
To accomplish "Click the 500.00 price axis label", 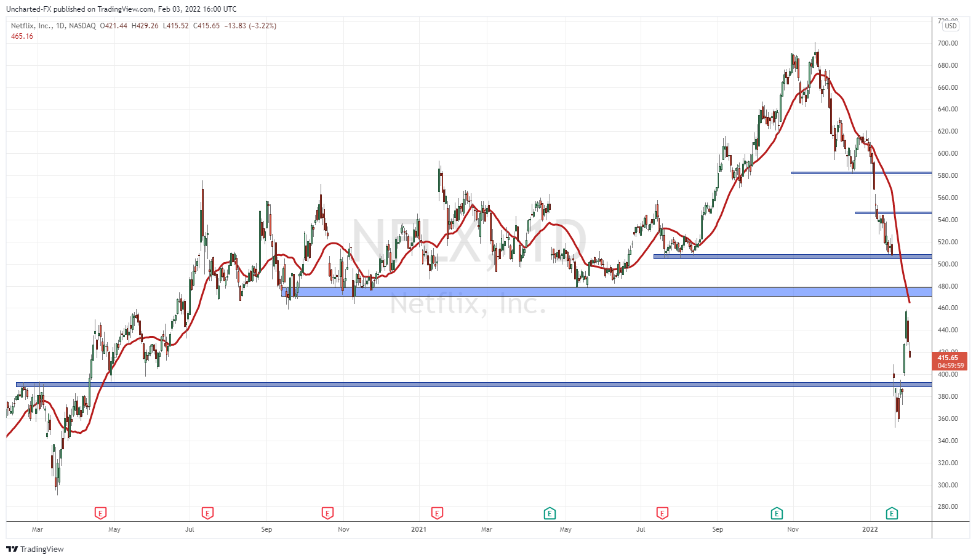I will pos(948,264).
